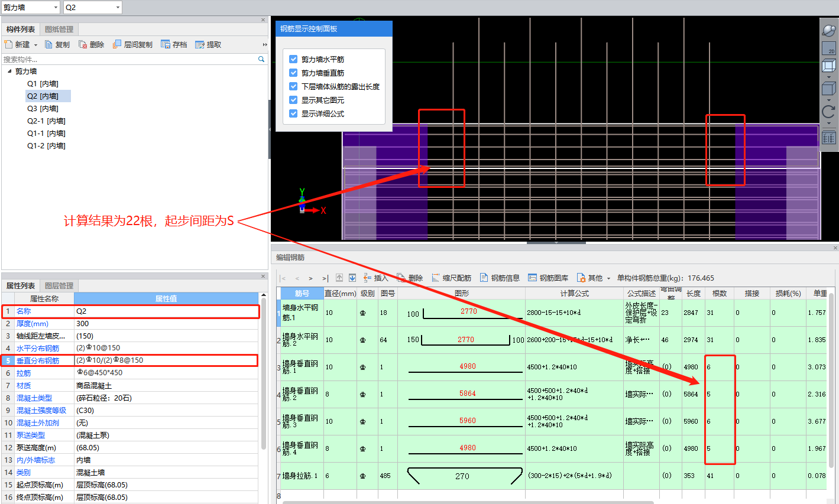Click 删除 in the rebar editor toolbar
839x504 pixels.
pos(410,278)
